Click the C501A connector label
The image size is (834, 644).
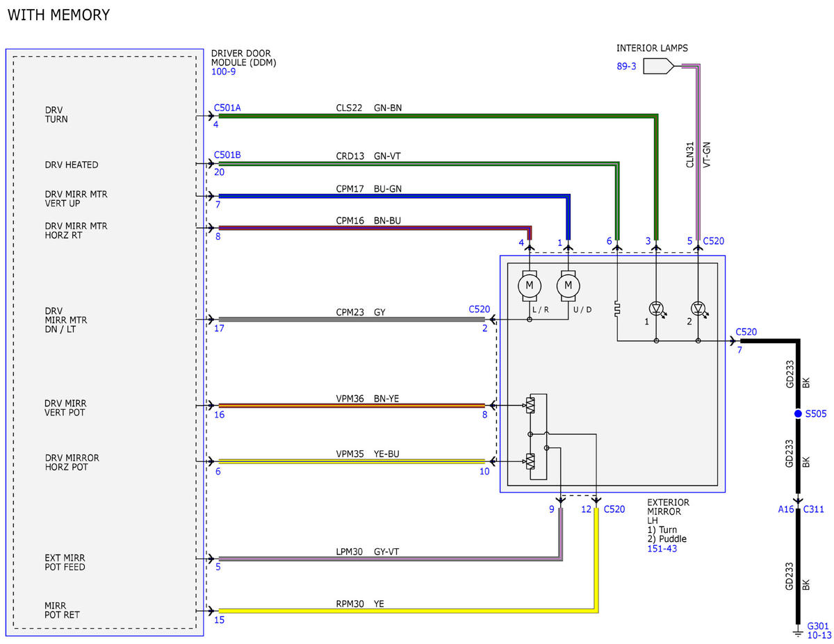tap(227, 108)
